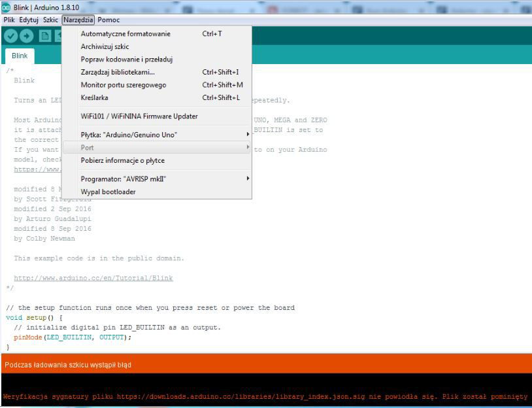The height and width of the screenshot is (408, 532).
Task: Click the Verify checkmark toolbar icon
Action: [10, 36]
